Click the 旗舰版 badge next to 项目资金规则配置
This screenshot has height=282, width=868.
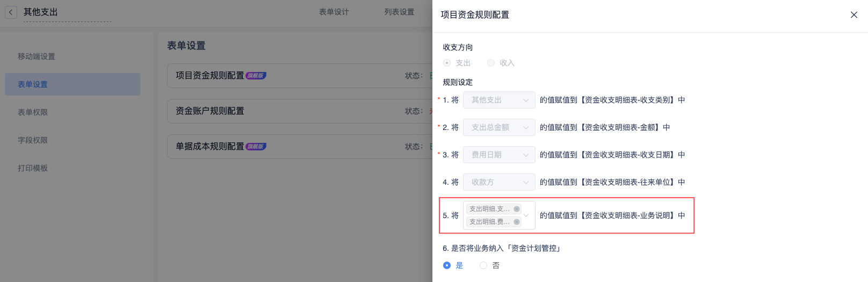click(256, 76)
